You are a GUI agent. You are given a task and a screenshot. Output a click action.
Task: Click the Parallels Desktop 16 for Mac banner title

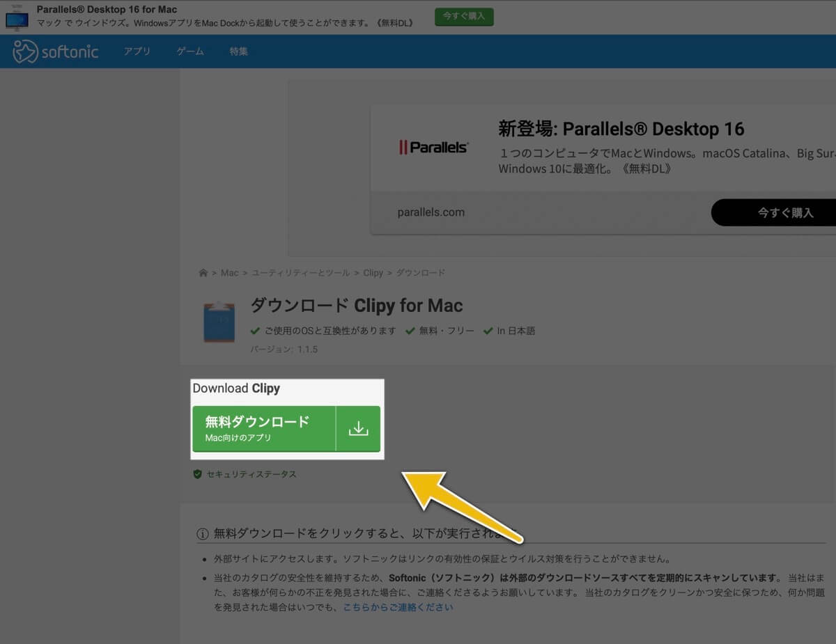click(107, 10)
